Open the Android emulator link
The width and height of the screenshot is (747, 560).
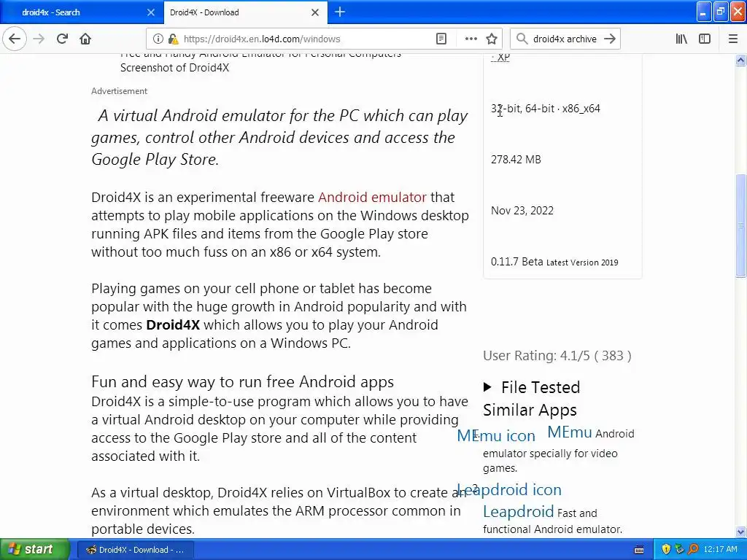click(372, 197)
